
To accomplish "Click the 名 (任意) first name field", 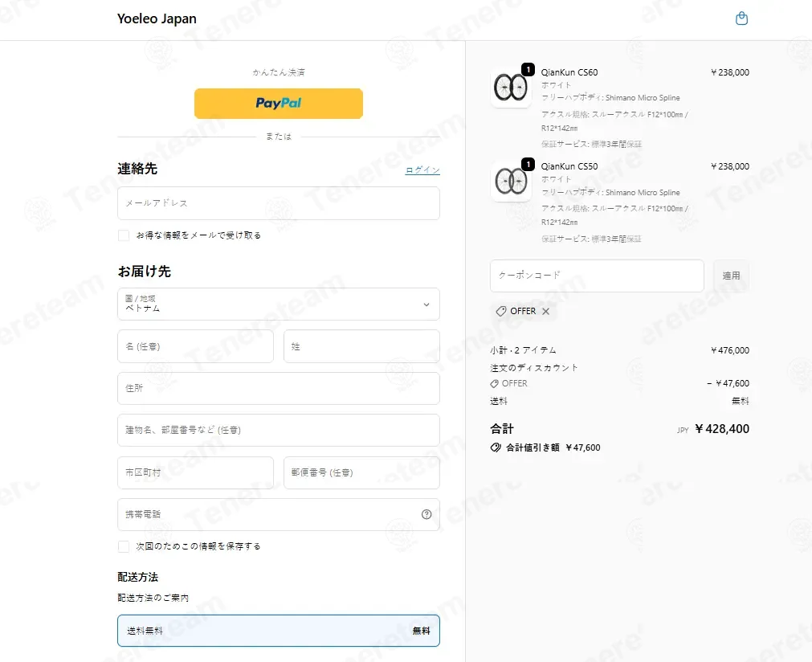I will click(195, 346).
